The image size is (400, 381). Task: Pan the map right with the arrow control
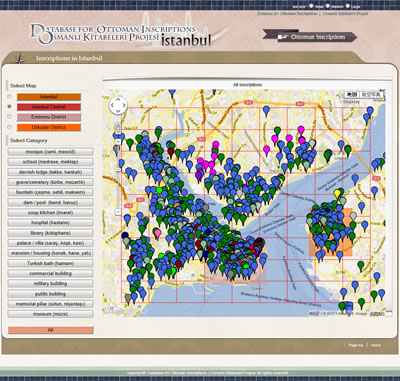coord(123,105)
